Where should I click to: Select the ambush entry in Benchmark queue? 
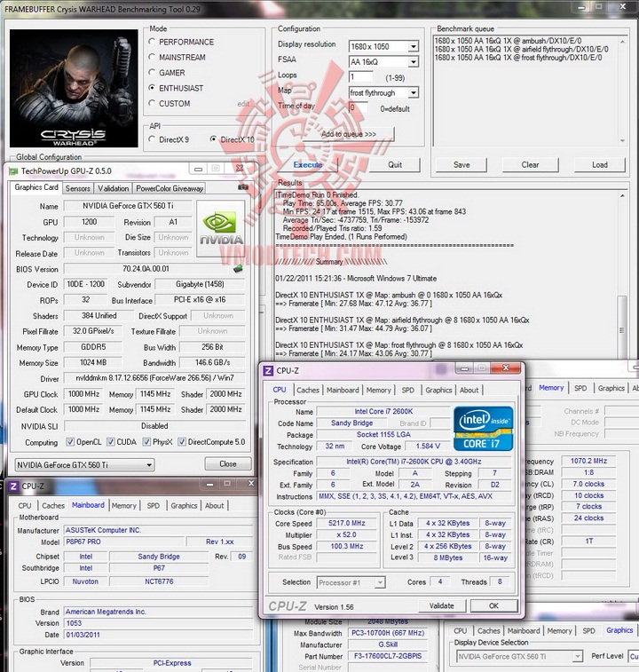click(508, 41)
